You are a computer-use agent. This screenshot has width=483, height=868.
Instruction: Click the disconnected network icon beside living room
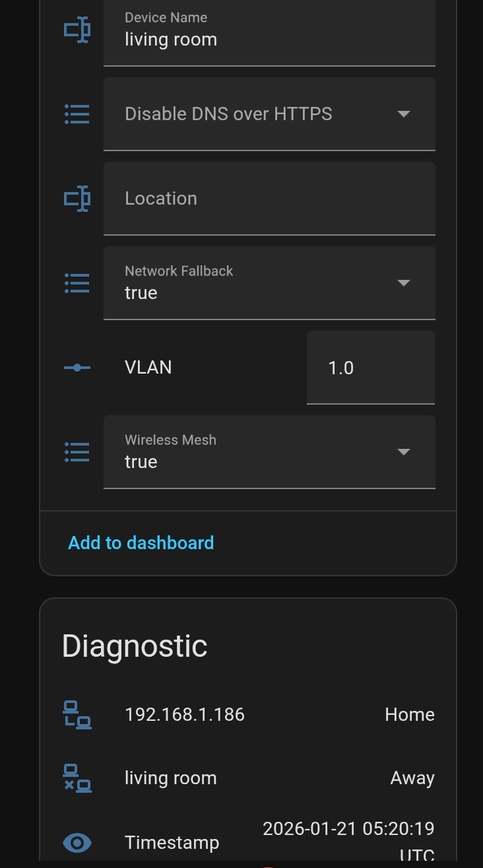click(77, 778)
